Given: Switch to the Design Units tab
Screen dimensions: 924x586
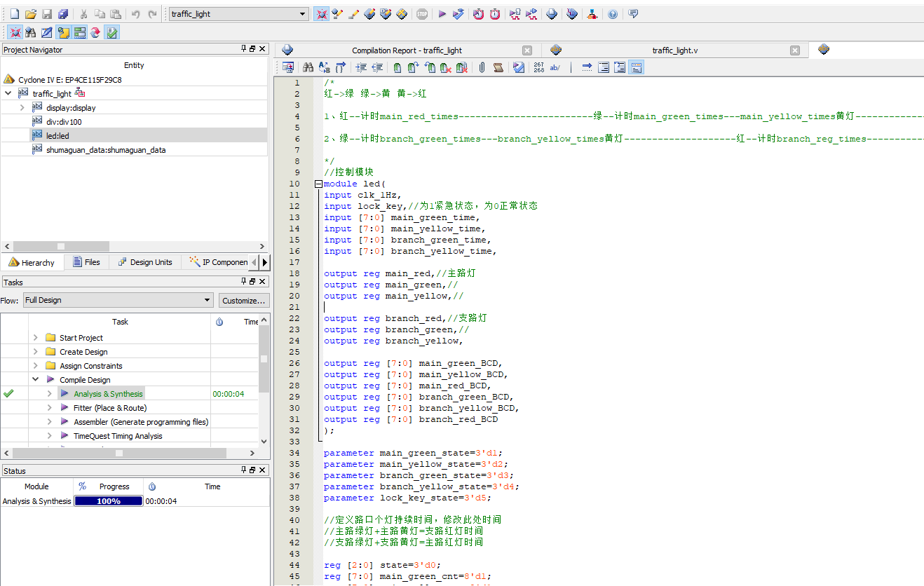Looking at the screenshot, I should (x=144, y=262).
